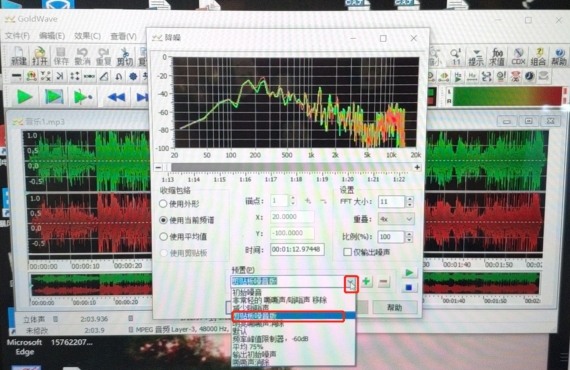Choose 初始噪音 from the preset list
Image resolution: width=570 pixels, height=370 pixels.
(x=247, y=293)
